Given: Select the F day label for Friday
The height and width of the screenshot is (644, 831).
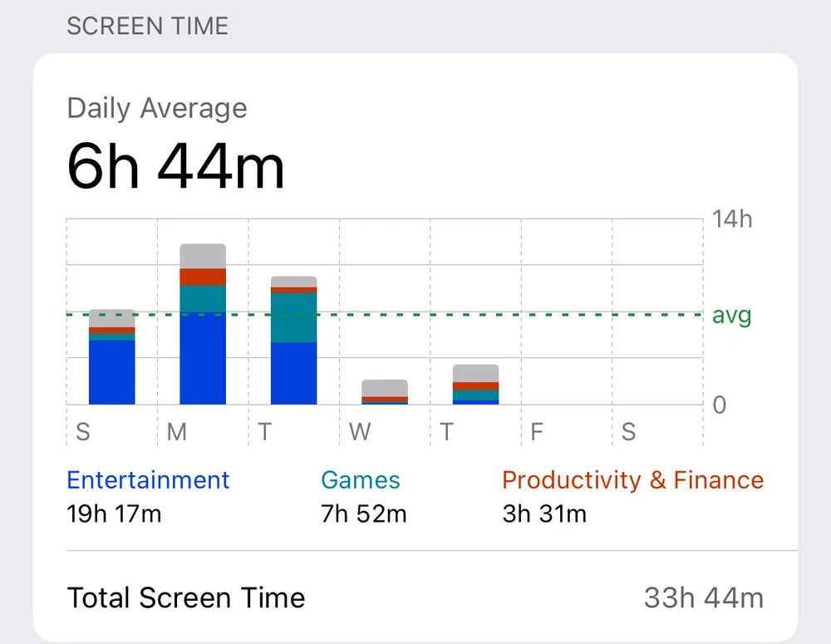Looking at the screenshot, I should [537, 432].
